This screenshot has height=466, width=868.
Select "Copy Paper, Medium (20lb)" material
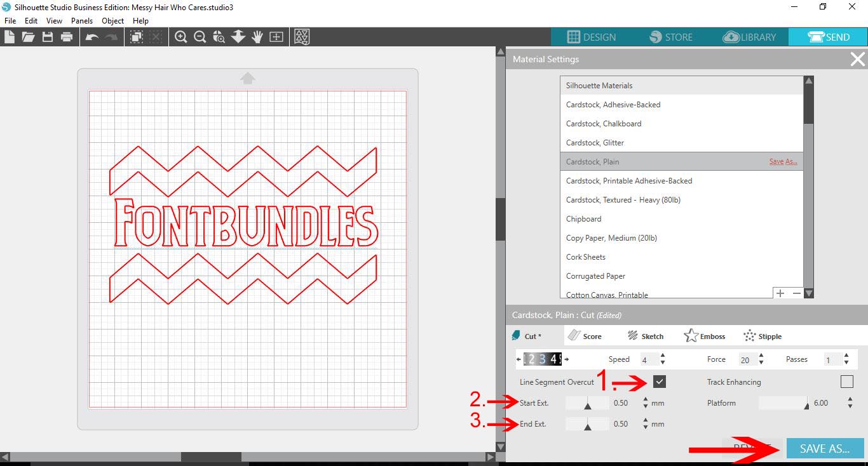(682, 238)
